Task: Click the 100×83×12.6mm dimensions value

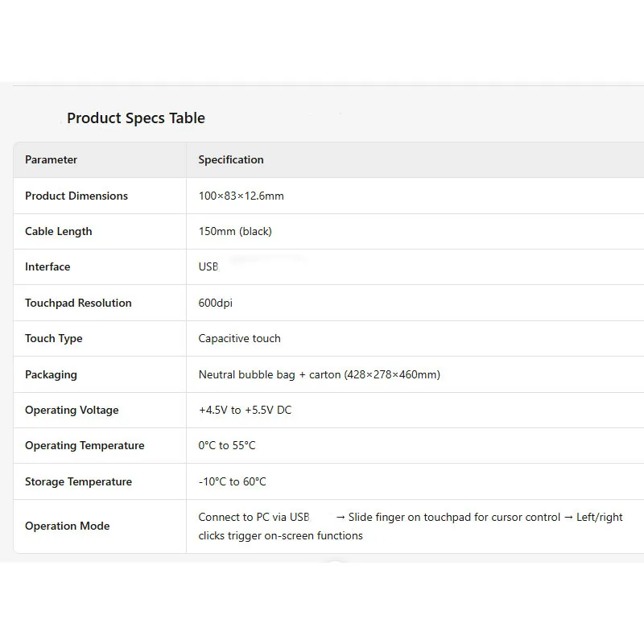Action: click(x=241, y=196)
